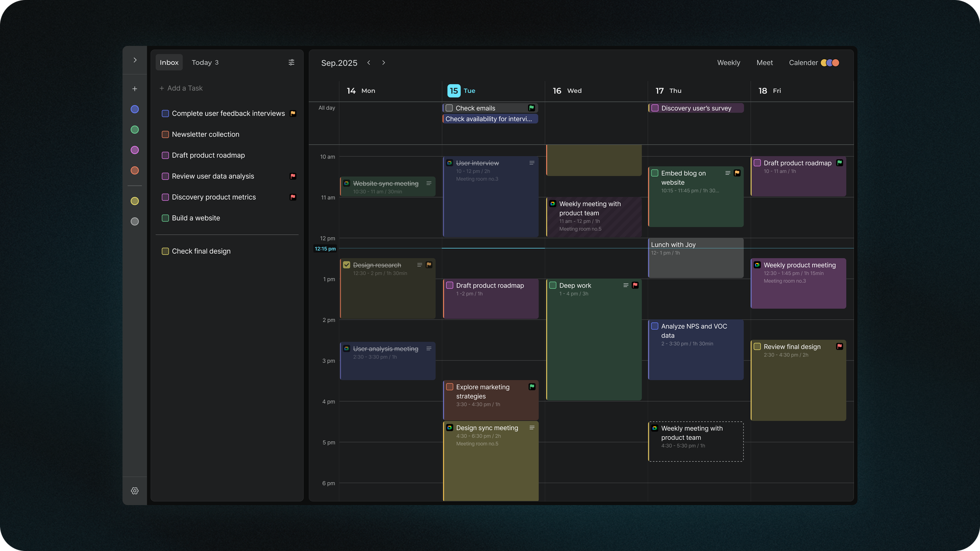Click orange flag on Embed blog event
Screen dimensions: 980x551
[737, 173]
